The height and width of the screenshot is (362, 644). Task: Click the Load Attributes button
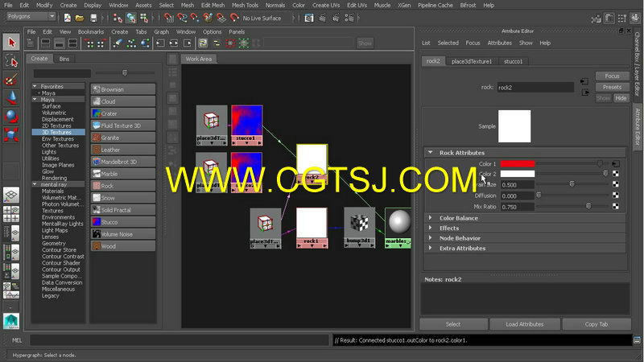click(x=525, y=324)
